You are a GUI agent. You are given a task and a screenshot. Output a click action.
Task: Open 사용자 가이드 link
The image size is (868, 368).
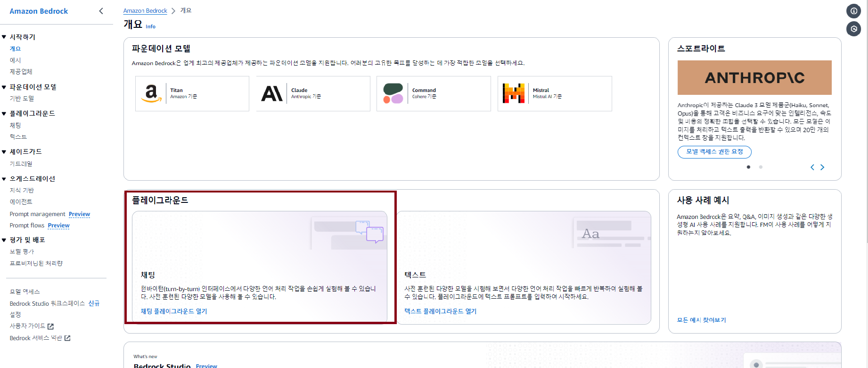[x=28, y=326]
